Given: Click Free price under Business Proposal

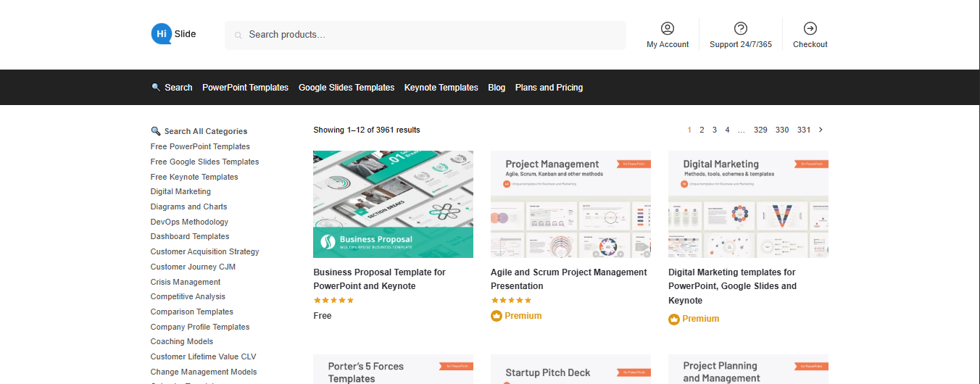Looking at the screenshot, I should (323, 316).
